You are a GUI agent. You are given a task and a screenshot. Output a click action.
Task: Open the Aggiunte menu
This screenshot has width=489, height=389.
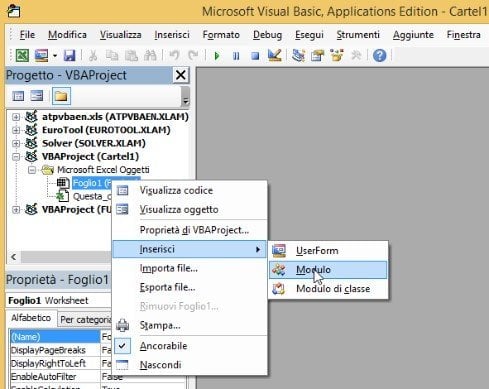pos(413,35)
